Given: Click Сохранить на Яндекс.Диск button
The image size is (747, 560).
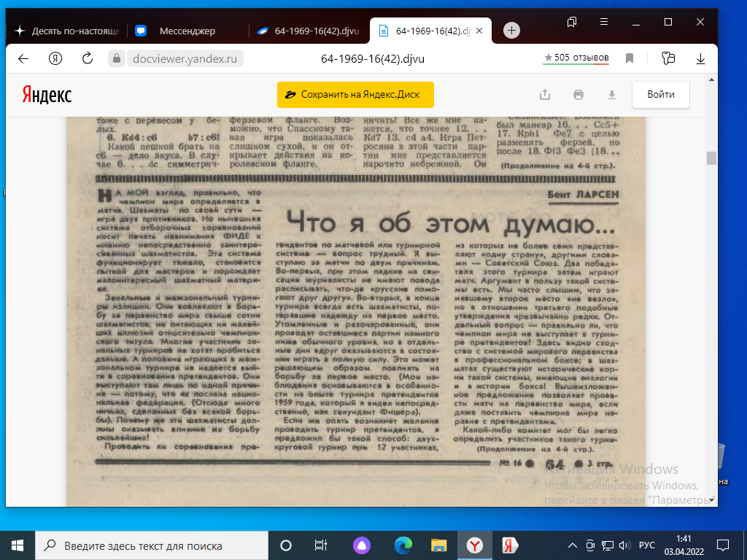Looking at the screenshot, I should tap(355, 94).
